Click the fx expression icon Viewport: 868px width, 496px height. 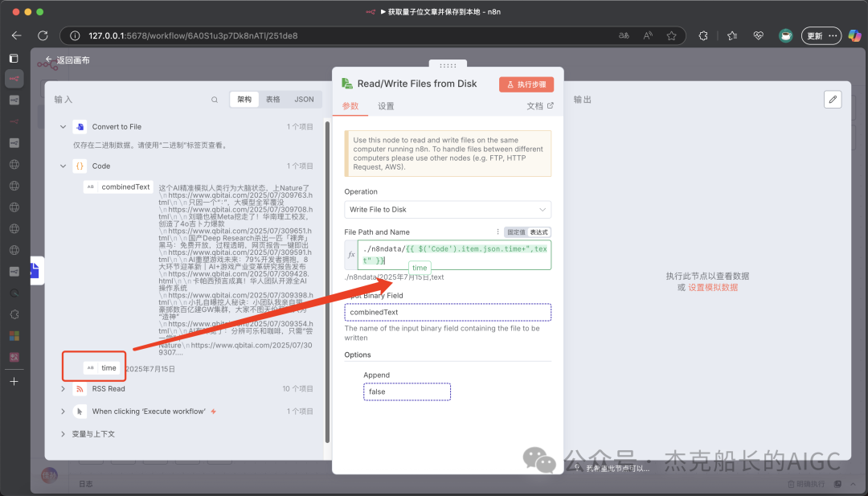pos(351,255)
